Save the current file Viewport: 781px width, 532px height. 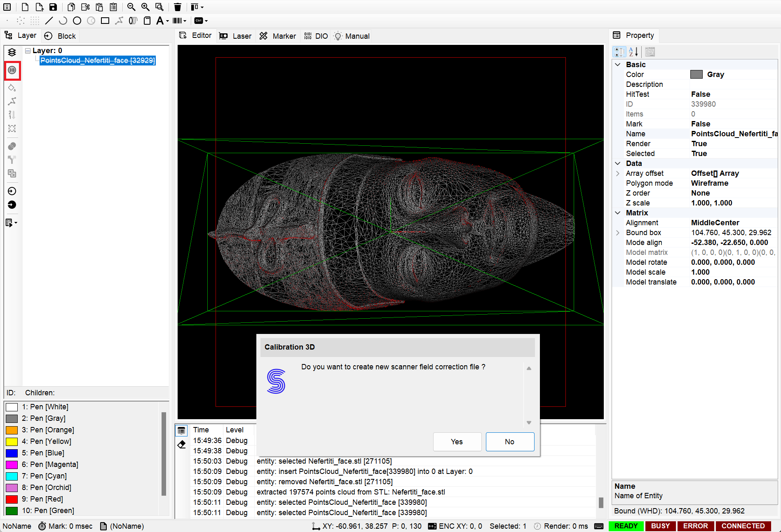point(53,7)
